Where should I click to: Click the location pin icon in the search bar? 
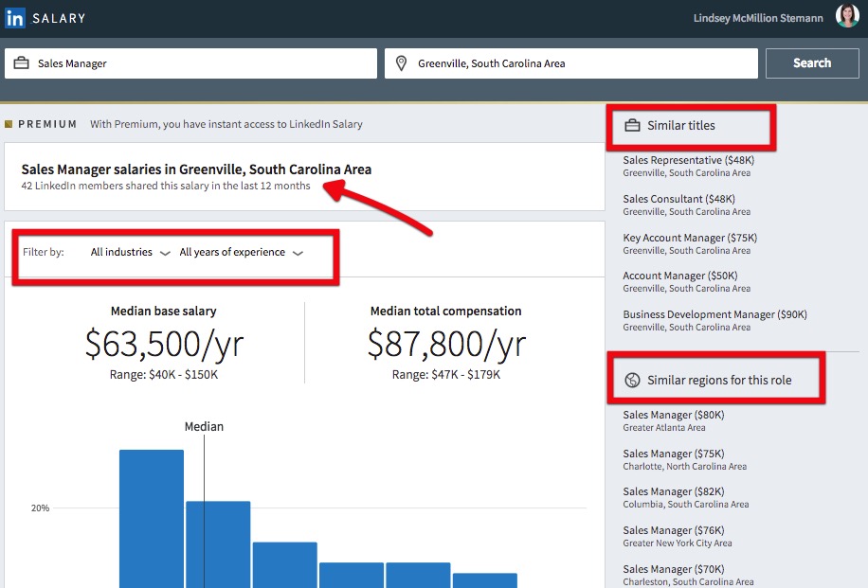click(401, 63)
